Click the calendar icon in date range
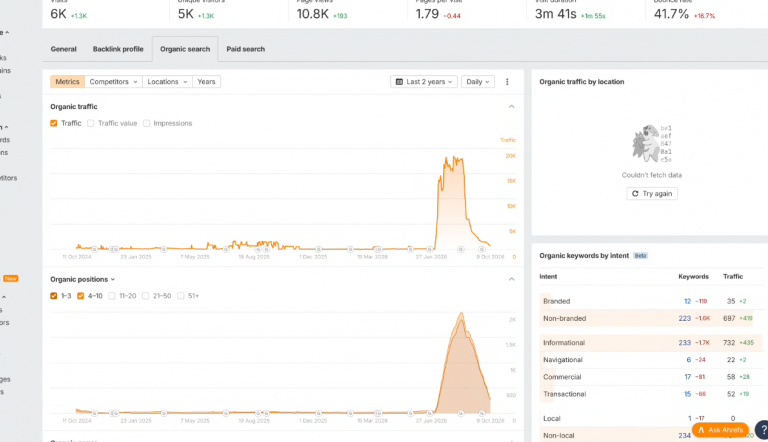The height and width of the screenshot is (442, 768). pos(399,82)
